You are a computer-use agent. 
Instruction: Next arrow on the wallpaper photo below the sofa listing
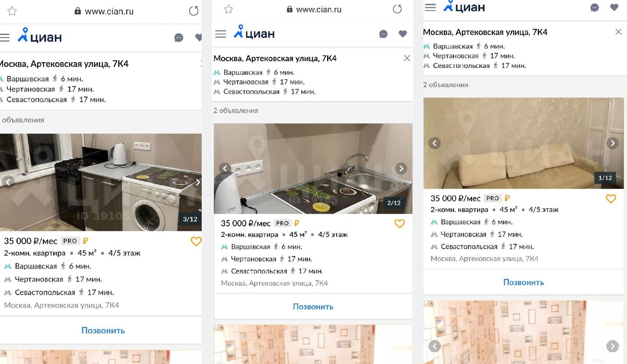[x=612, y=346]
